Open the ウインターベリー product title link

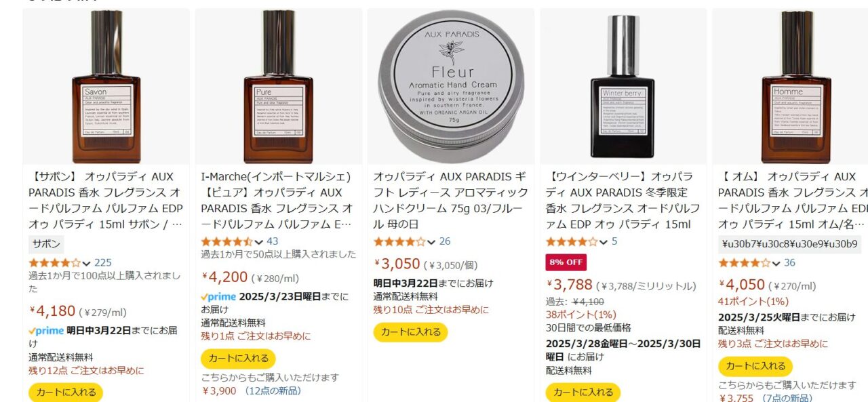click(x=623, y=200)
